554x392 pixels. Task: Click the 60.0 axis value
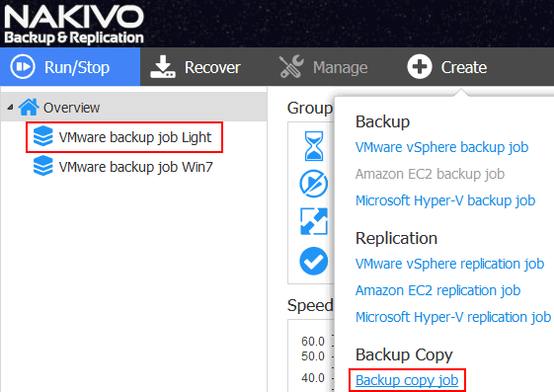[313, 341]
